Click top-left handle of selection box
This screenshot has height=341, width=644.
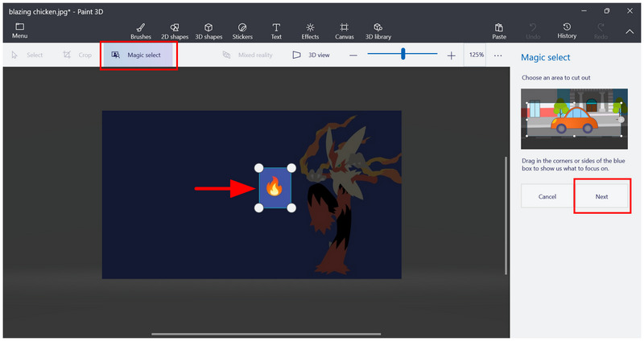(258, 168)
